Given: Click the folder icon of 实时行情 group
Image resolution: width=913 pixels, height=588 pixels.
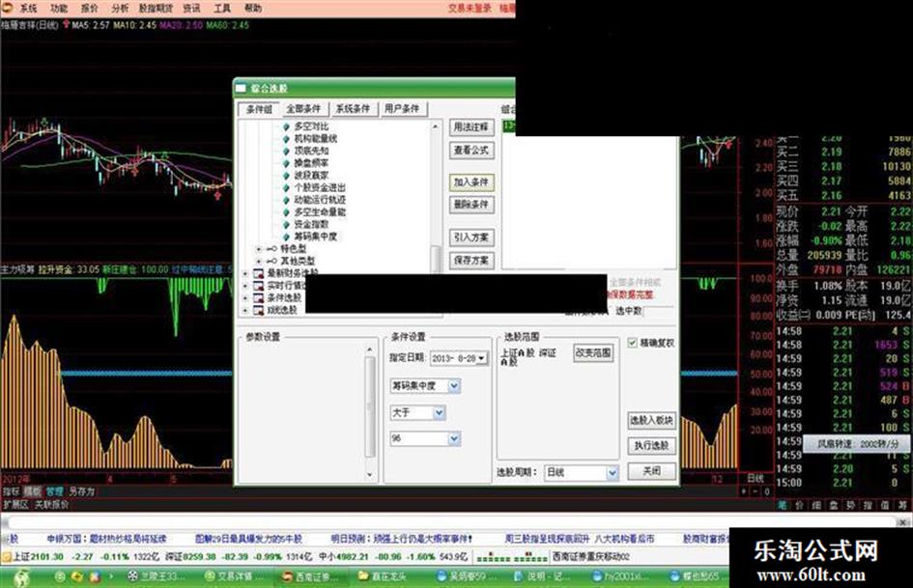Looking at the screenshot, I should pyautogui.click(x=258, y=285).
